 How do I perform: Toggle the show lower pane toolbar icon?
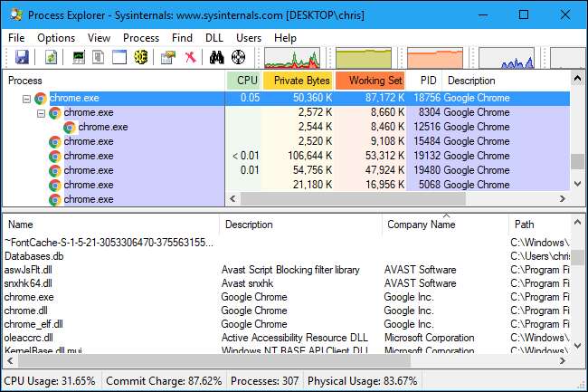119,57
